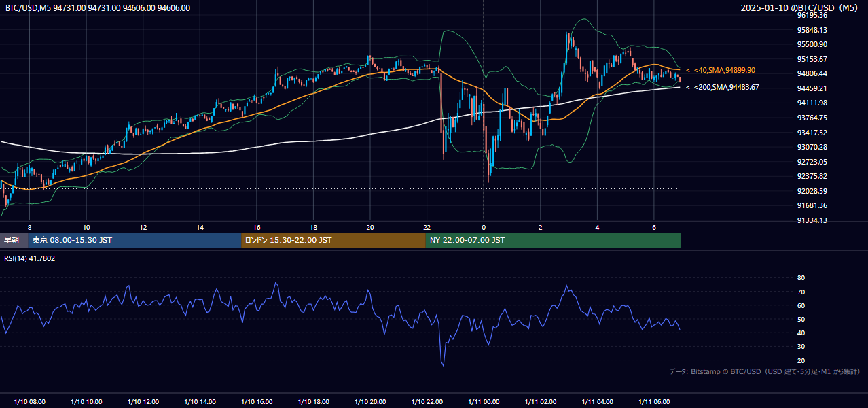Select the white 200 SMA label 94483.67
Viewport: 868px width, 408px height.
click(x=722, y=87)
